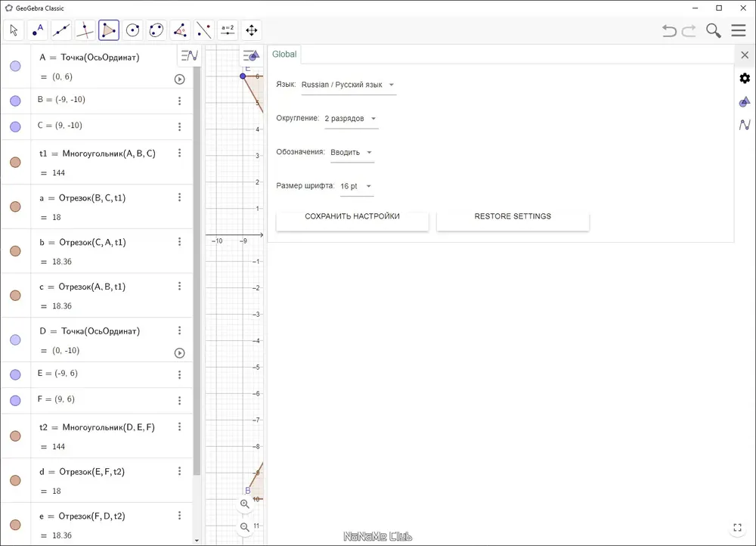Open the three-dot menu for segment c
756x546 pixels.
[x=179, y=286]
